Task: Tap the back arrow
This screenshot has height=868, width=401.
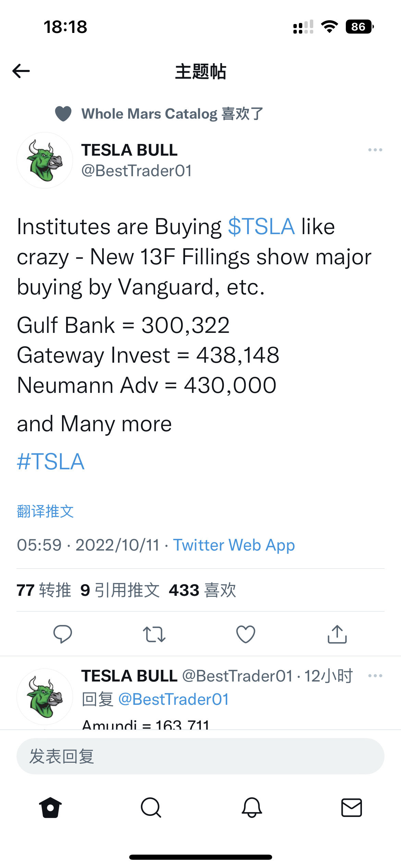Action: 21,71
